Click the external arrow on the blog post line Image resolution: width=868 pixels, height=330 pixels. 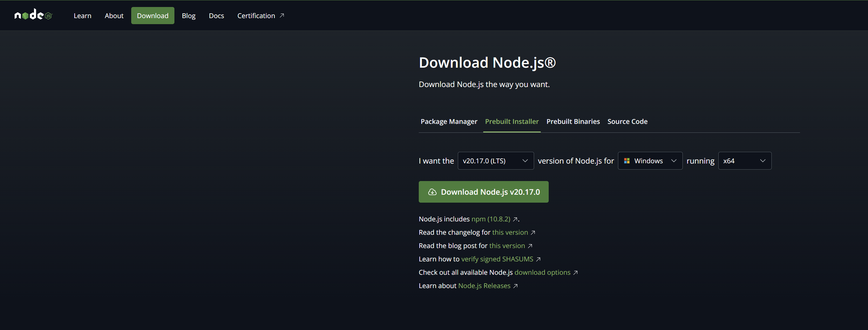[x=530, y=246]
